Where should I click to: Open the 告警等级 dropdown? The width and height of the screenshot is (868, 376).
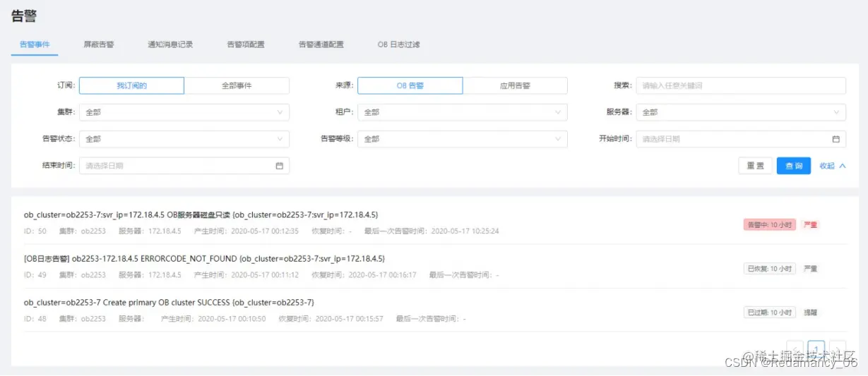tap(463, 139)
